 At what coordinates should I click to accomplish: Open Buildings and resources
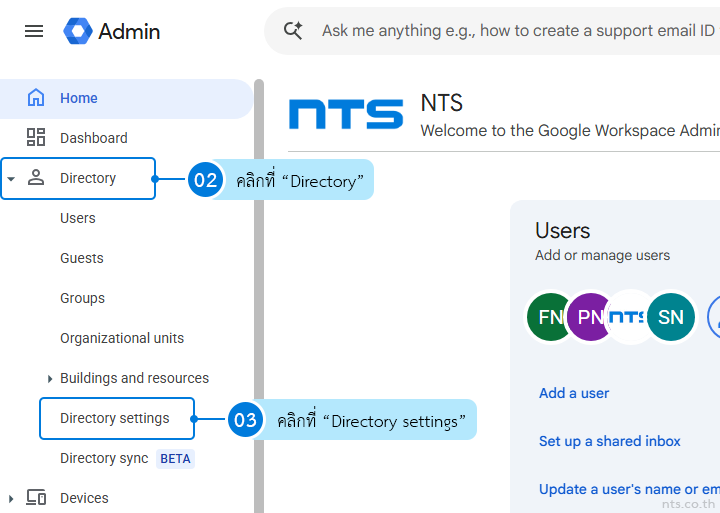[x=135, y=378]
